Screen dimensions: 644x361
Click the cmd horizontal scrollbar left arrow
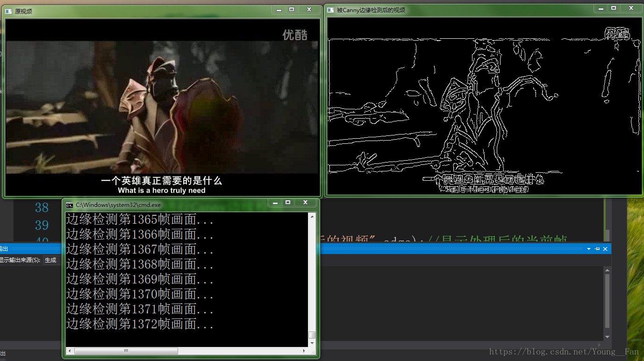click(70, 351)
